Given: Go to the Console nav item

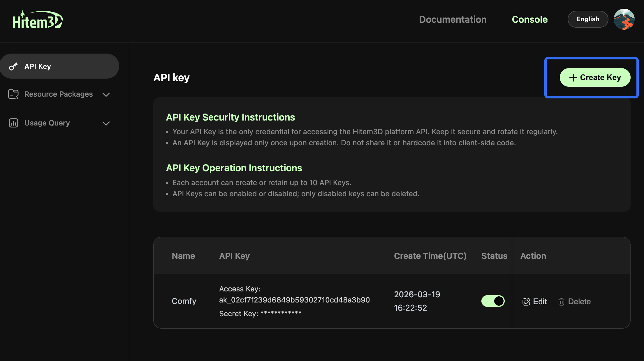Looking at the screenshot, I should pyautogui.click(x=529, y=20).
